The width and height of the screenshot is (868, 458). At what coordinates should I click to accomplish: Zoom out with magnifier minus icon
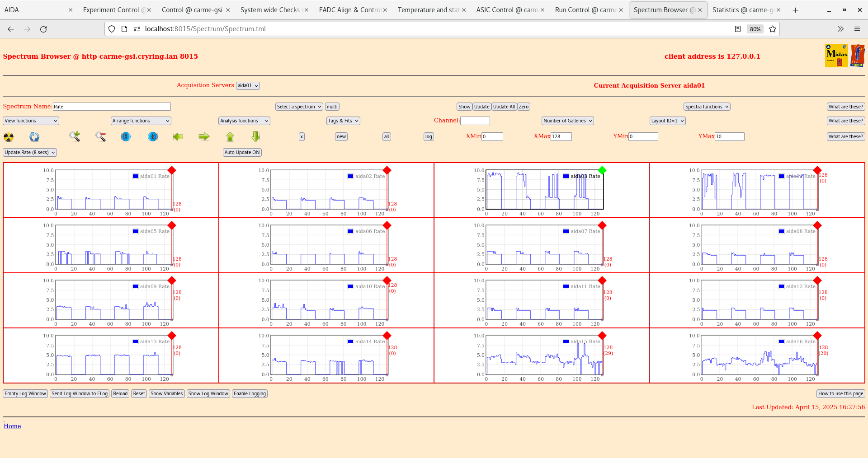pyautogui.click(x=100, y=136)
